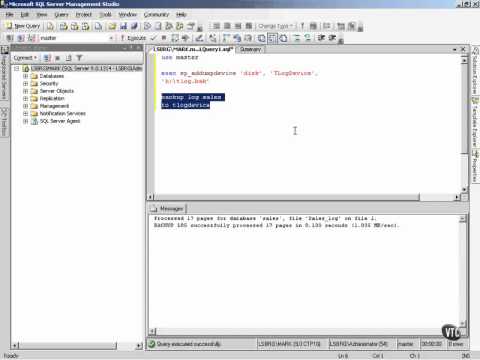The height and width of the screenshot is (360, 480).
Task: Click the Connect icon left of database box
Action: 10,38
